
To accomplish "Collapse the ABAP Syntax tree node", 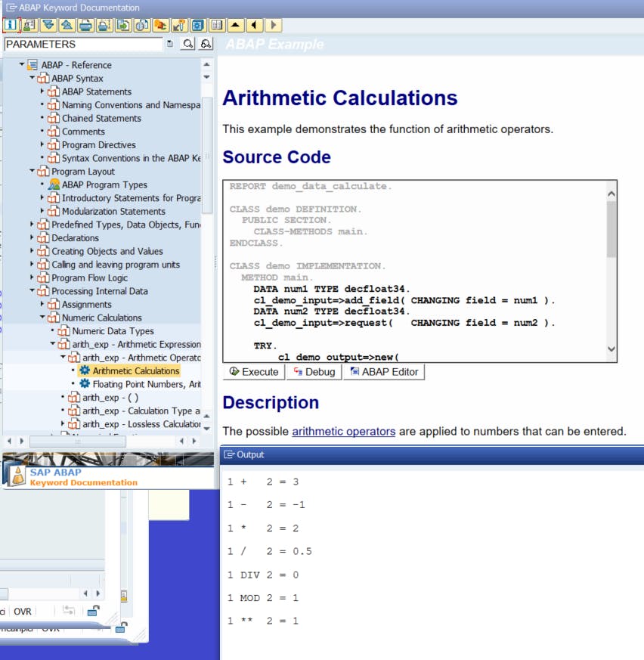I will tap(32, 78).
